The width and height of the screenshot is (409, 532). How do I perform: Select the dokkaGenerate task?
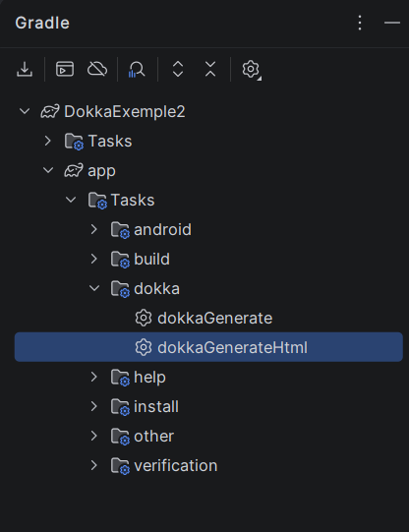click(x=214, y=319)
